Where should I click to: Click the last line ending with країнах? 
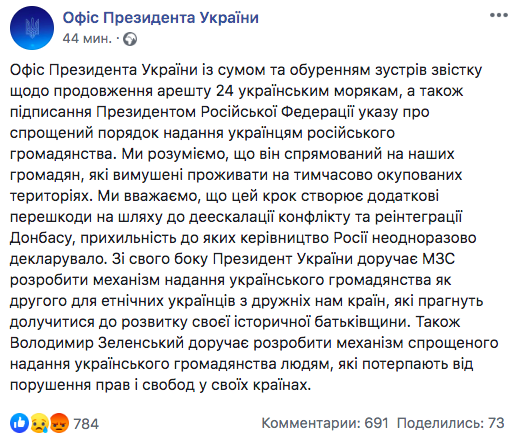point(160,385)
